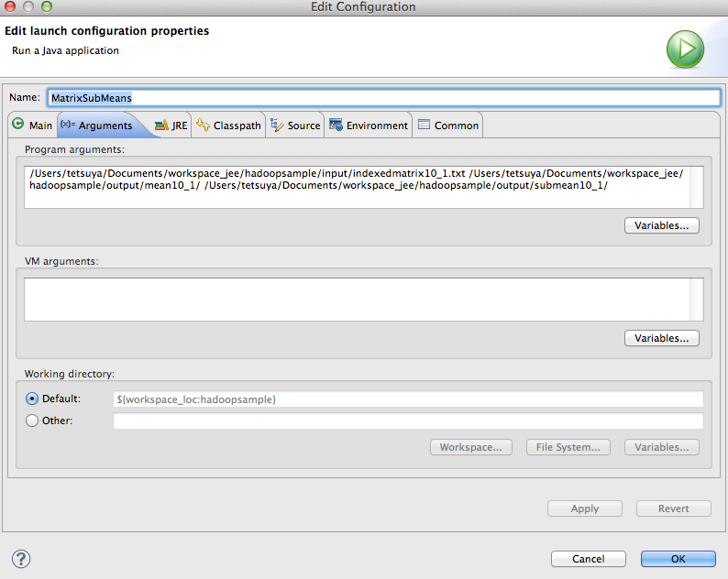Click the Classpath tab icon
728x579 pixels.
(x=203, y=125)
